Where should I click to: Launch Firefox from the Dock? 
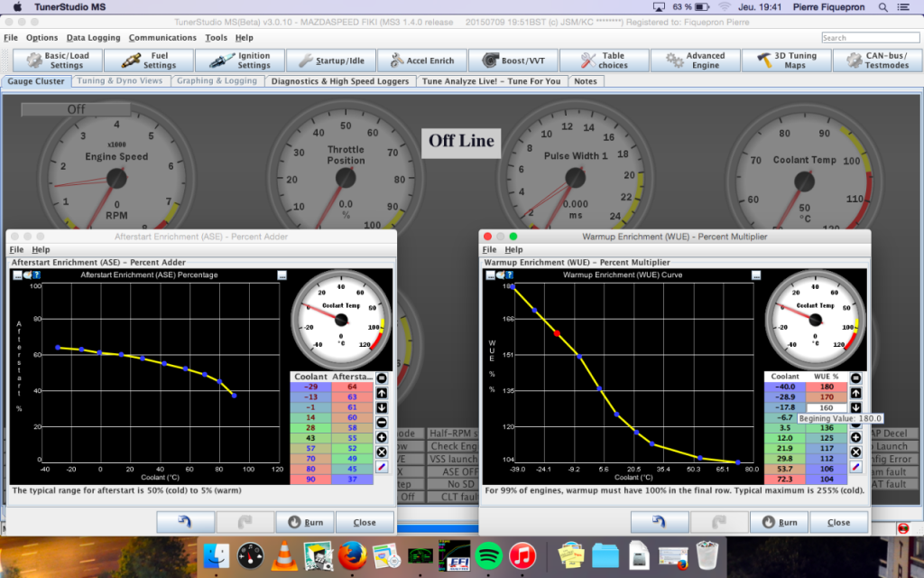pyautogui.click(x=353, y=555)
